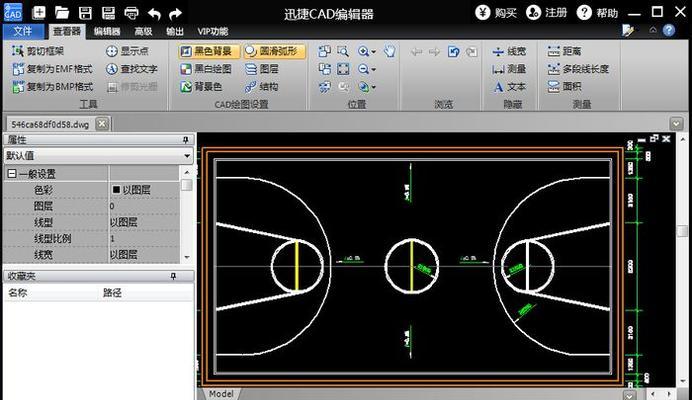Open the 文件 file menu
This screenshot has height=400, width=692.
[23, 31]
